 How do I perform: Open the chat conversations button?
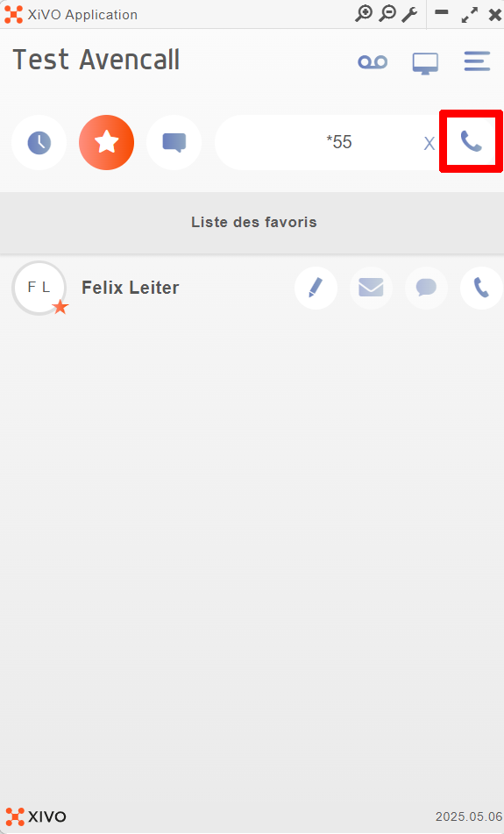pyautogui.click(x=174, y=143)
